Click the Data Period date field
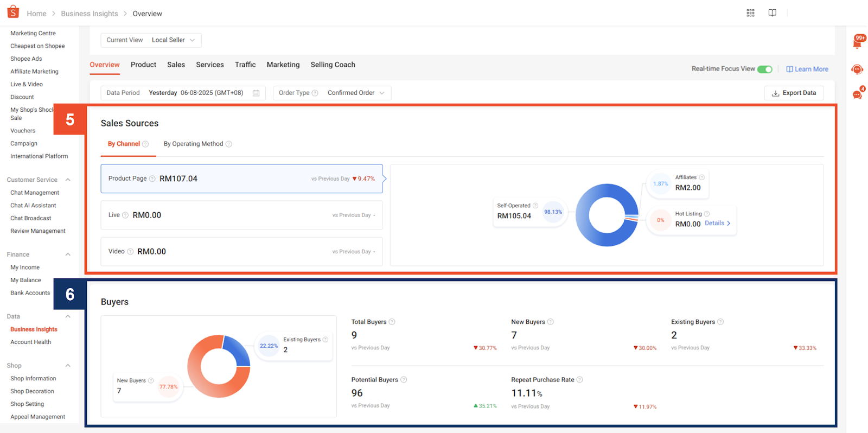 183,93
